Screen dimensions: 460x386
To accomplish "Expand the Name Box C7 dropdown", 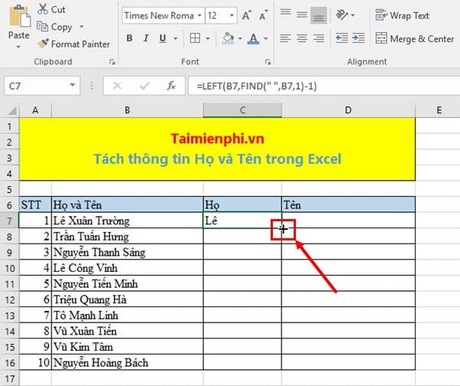I will coord(72,85).
